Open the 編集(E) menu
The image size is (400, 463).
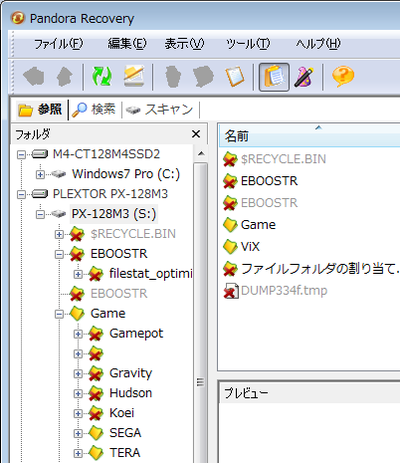click(127, 44)
